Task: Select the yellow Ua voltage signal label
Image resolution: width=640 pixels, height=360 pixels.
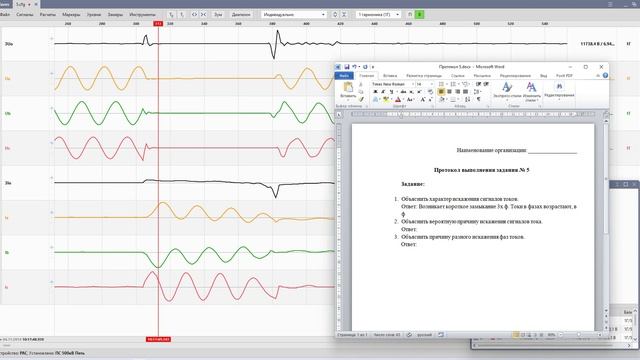Action: click(x=8, y=78)
